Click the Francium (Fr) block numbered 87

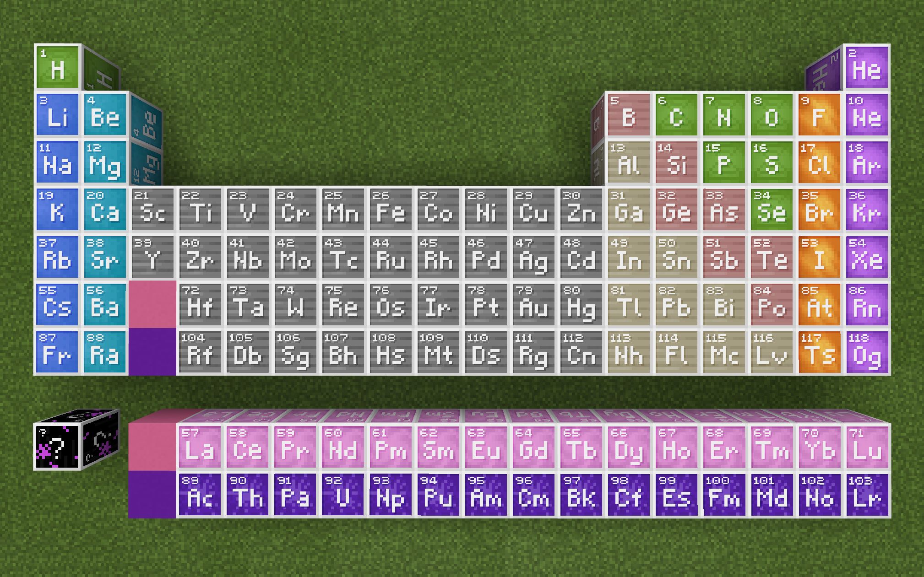point(57,352)
